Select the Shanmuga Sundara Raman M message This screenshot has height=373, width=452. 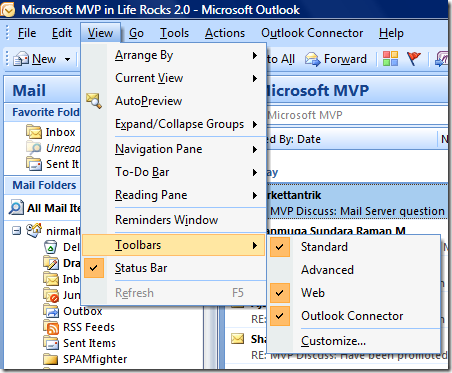(x=335, y=231)
